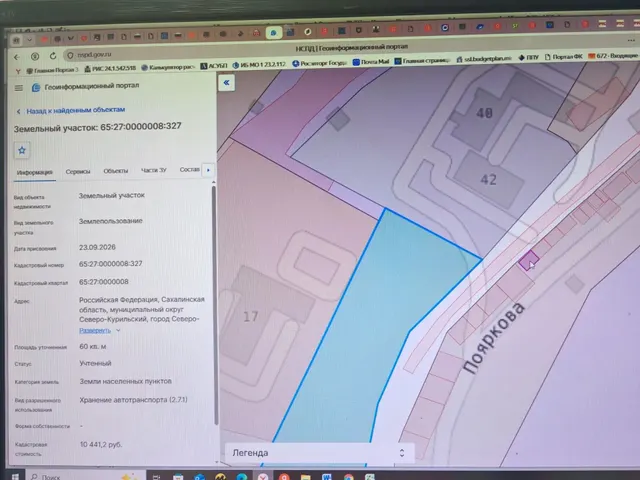
Task: Select the small purple parcel near cursor
Action: [529, 261]
